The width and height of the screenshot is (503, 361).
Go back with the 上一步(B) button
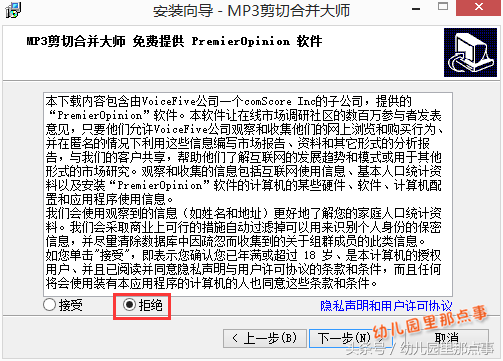(265, 339)
